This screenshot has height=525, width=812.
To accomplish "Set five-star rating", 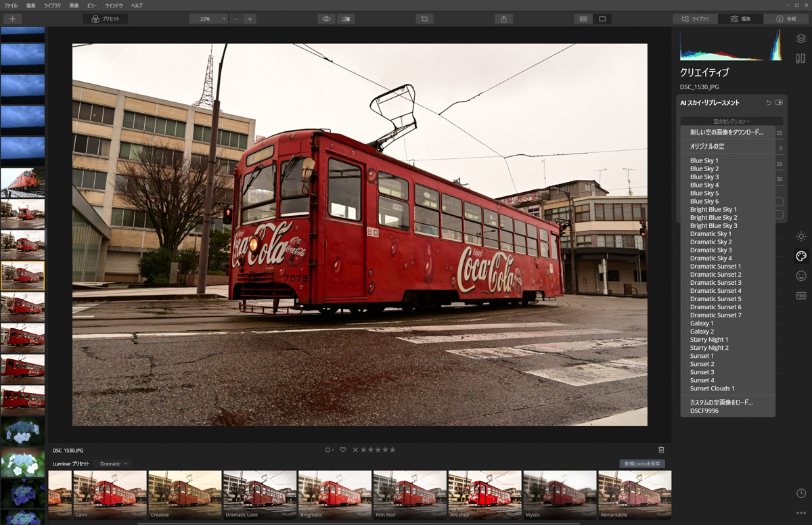I will click(x=392, y=450).
